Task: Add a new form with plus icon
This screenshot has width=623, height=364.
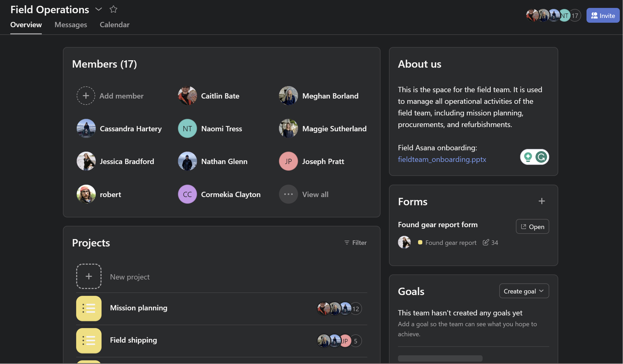Action: point(542,201)
